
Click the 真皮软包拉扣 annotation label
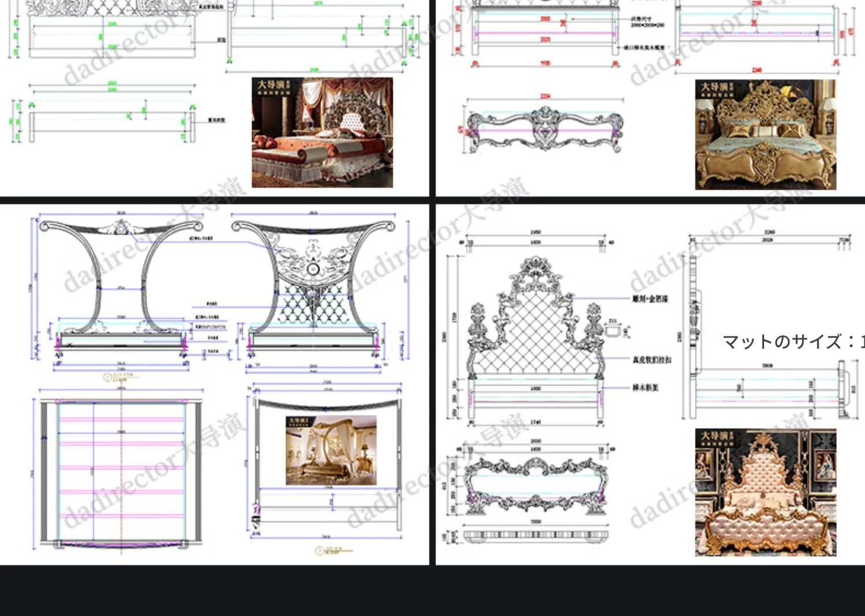(x=652, y=360)
